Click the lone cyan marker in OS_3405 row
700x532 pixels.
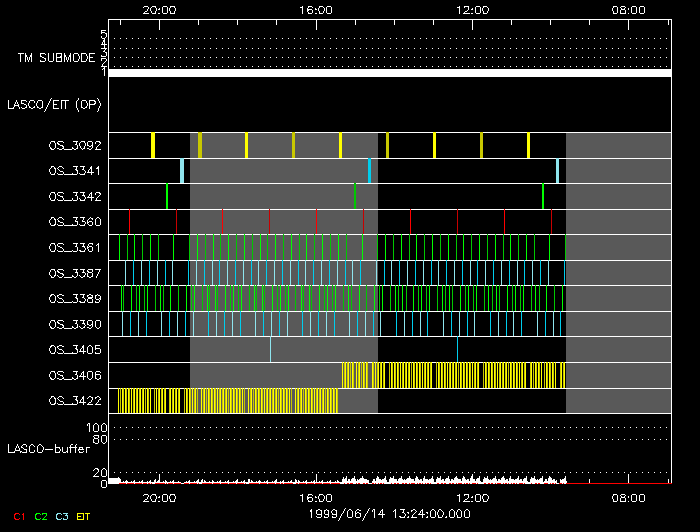[270, 349]
